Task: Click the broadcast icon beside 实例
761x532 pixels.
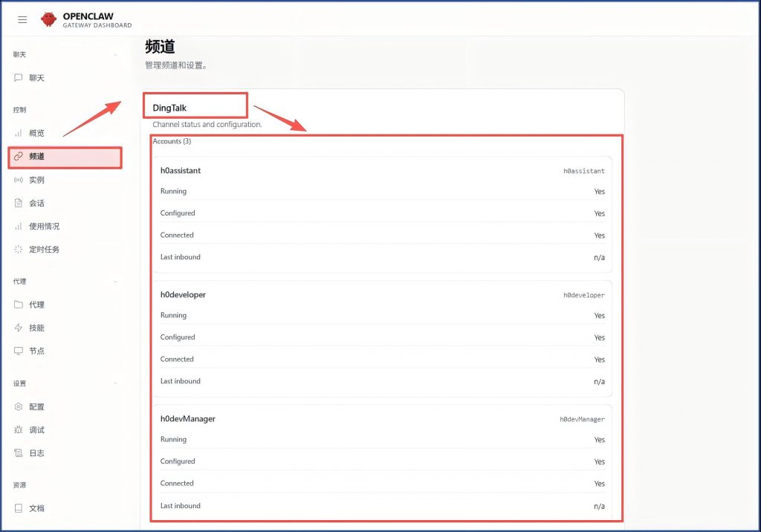Action: [x=19, y=180]
